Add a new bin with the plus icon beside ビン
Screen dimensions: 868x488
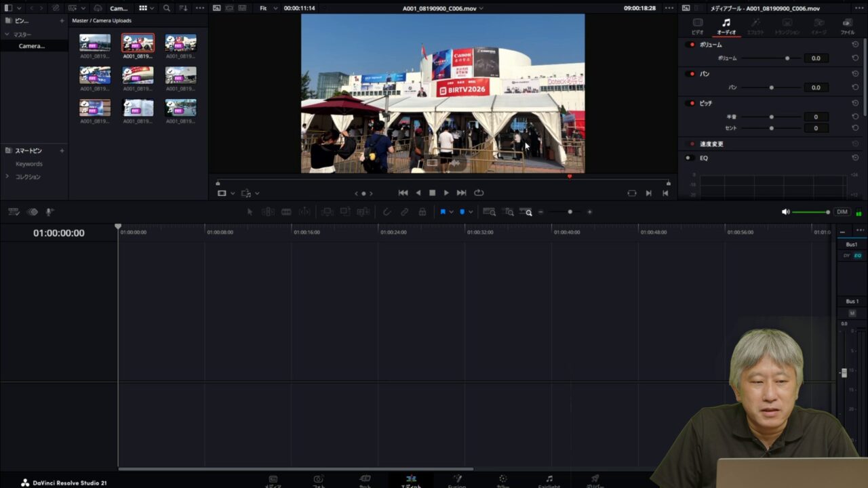(62, 21)
